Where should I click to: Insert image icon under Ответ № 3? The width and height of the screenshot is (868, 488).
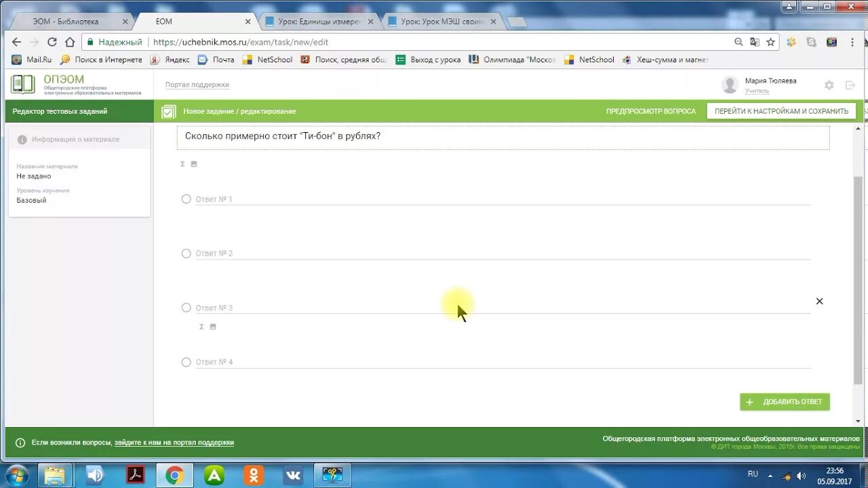[x=213, y=327]
